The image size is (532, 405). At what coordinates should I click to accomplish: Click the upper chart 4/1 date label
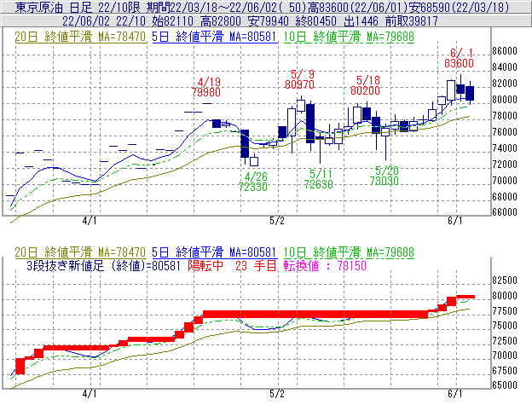[x=90, y=221]
